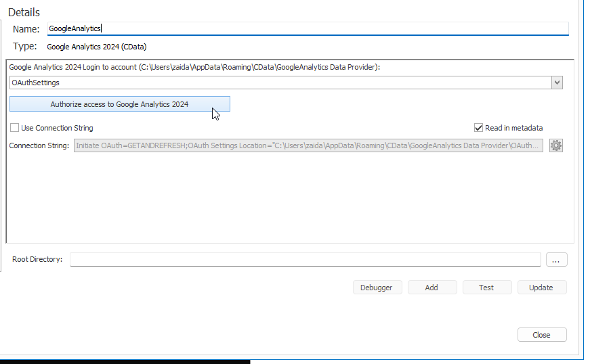Screen dimensions: 590x364
Task: Focus the Name input field
Action: click(x=308, y=28)
